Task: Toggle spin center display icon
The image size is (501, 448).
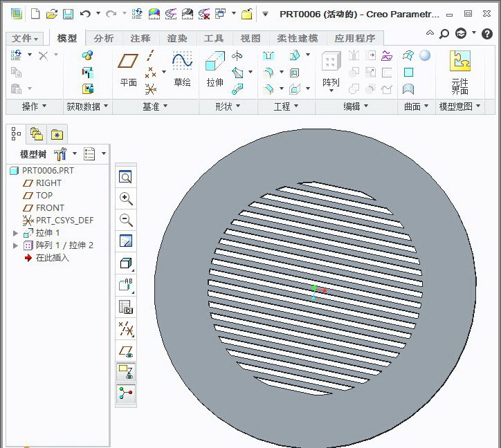Action: 126,394
